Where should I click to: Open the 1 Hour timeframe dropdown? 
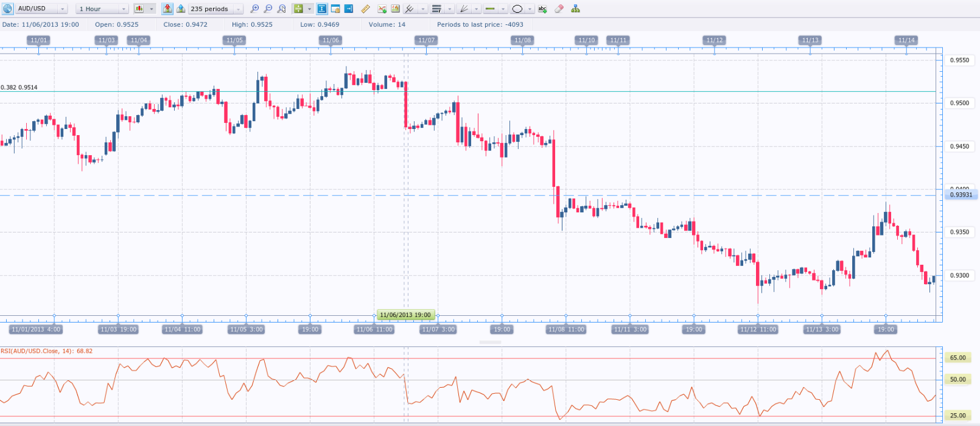102,9
